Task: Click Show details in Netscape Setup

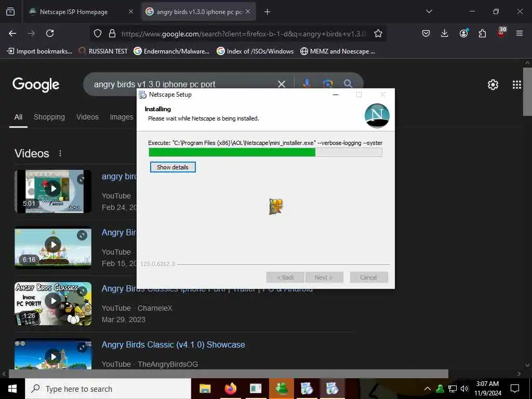Action: pyautogui.click(x=172, y=167)
